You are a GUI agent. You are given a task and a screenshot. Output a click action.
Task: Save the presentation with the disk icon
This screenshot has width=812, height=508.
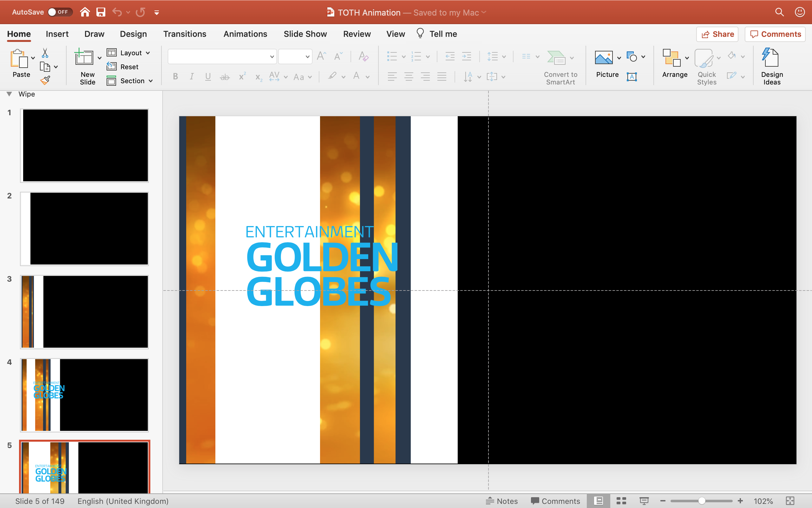pos(101,12)
